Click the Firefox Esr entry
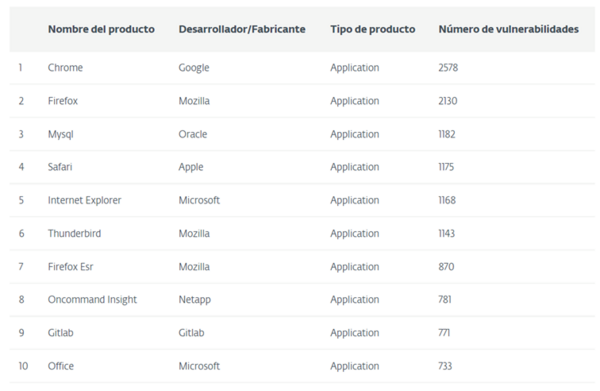600x391 pixels. click(x=70, y=267)
